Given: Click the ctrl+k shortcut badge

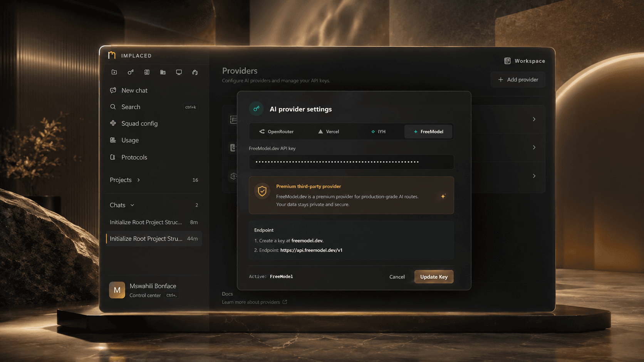Looking at the screenshot, I should (191, 107).
